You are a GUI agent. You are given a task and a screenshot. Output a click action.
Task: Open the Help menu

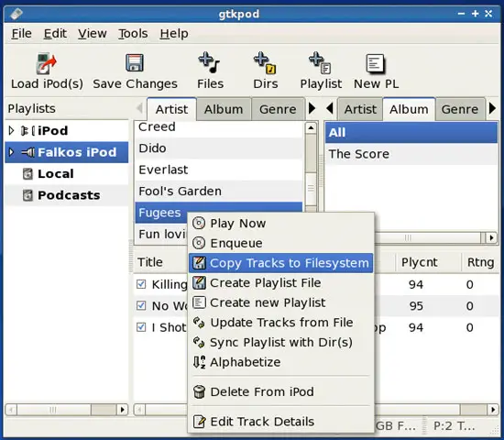[x=174, y=33]
